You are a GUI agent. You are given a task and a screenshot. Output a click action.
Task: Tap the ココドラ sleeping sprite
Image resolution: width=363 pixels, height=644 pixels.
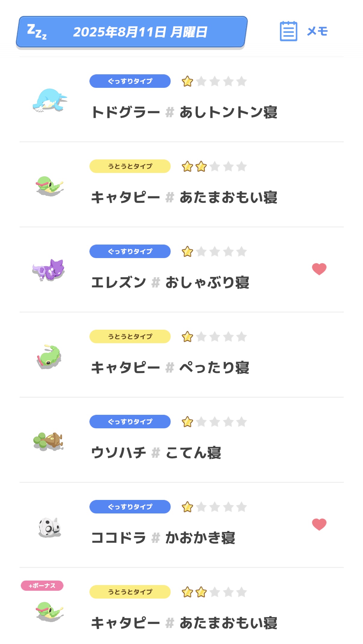[x=50, y=527]
